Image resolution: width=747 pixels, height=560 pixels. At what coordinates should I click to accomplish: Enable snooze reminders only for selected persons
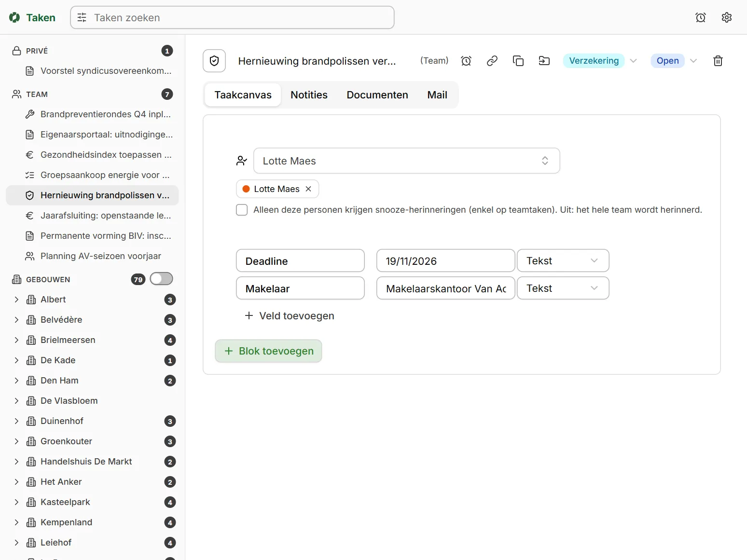pyautogui.click(x=242, y=210)
